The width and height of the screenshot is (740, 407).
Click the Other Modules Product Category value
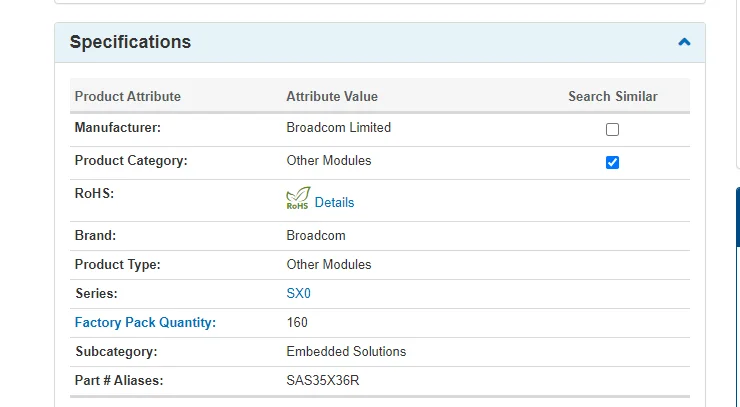click(329, 160)
